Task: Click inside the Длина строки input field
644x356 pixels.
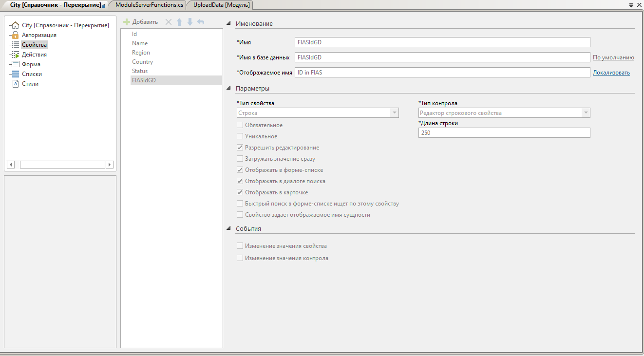Action: pos(504,132)
